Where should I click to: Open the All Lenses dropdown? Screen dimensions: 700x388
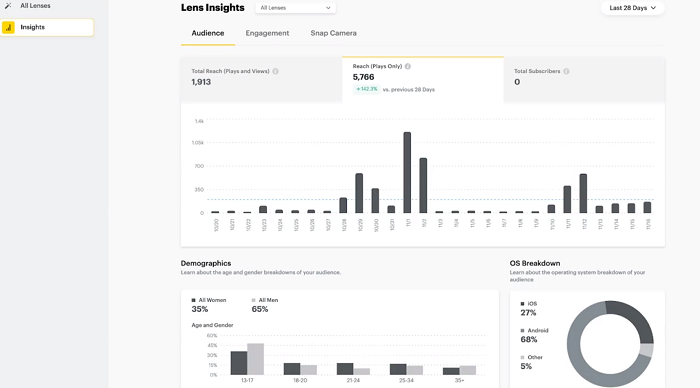pos(295,8)
